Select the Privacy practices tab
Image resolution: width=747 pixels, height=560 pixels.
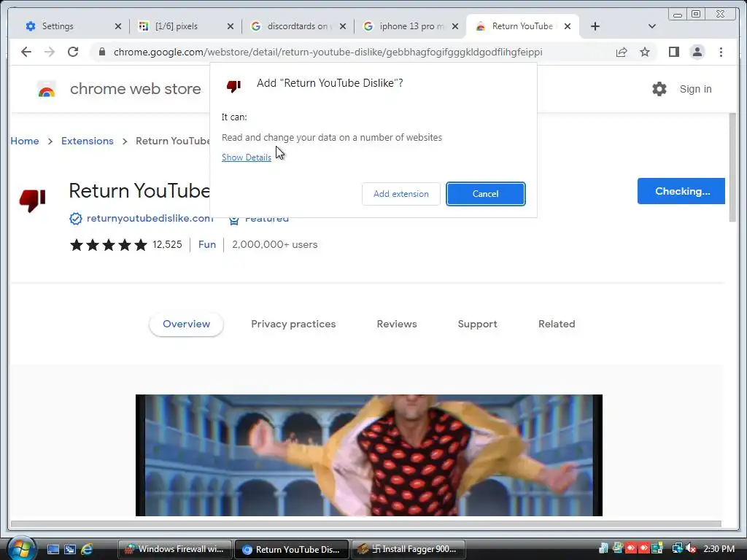coord(293,324)
